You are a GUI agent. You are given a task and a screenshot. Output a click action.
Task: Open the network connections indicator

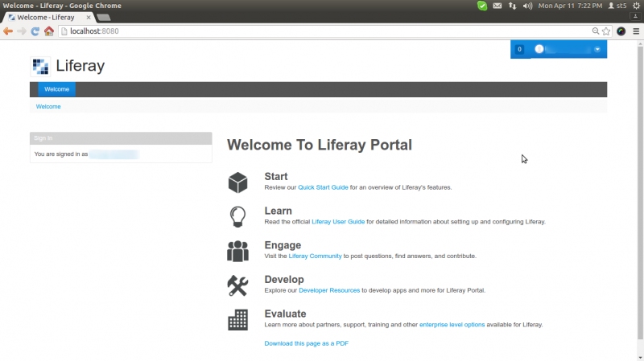point(512,6)
